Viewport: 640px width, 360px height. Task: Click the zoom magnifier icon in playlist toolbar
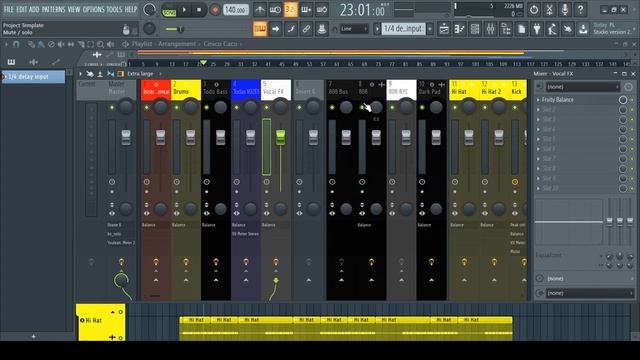(x=100, y=44)
